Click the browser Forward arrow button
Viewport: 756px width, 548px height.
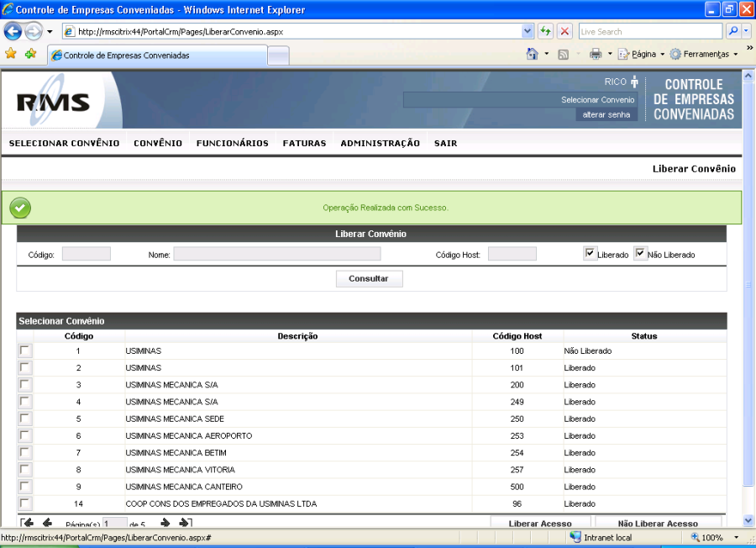click(x=34, y=32)
